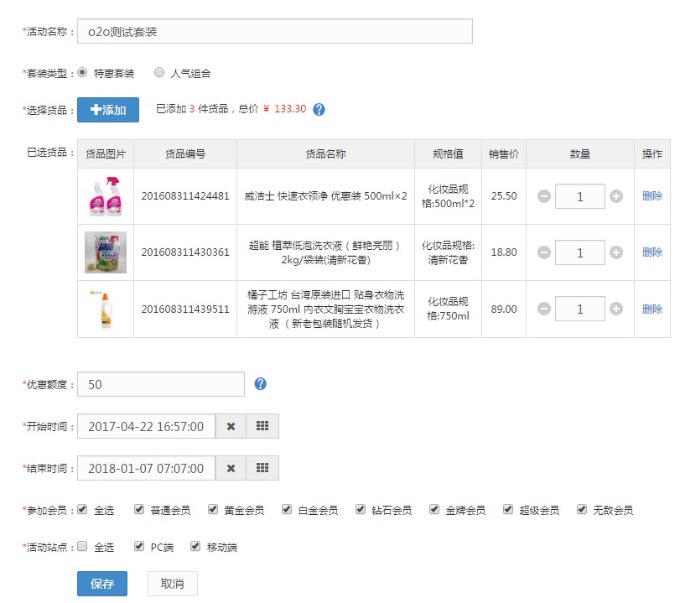This screenshot has width=680, height=603.
Task: Save the form with the 保存 button
Action: click(x=102, y=584)
